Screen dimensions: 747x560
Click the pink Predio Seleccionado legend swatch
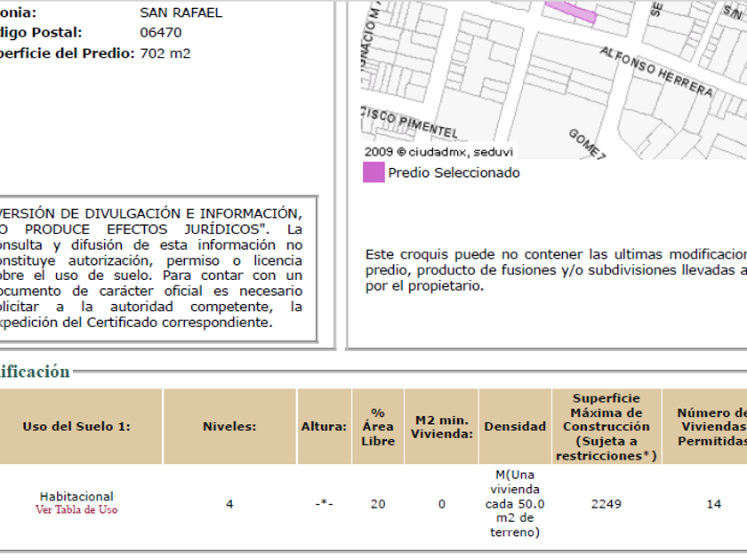click(x=373, y=172)
